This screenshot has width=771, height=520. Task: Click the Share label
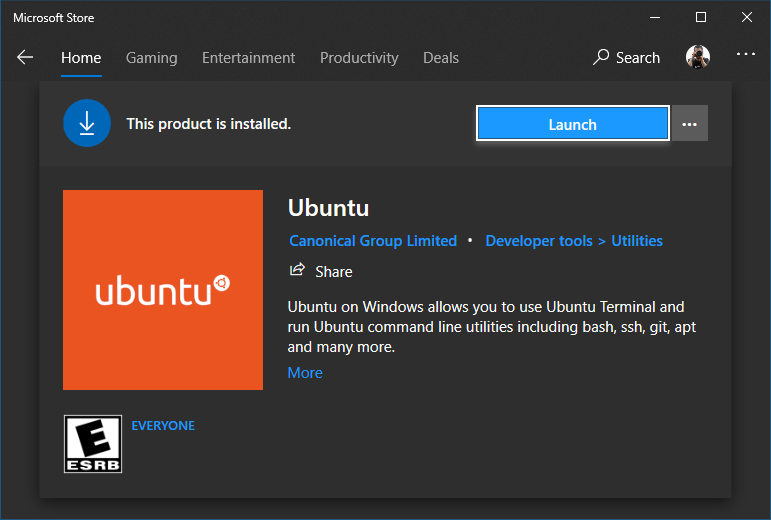pos(334,272)
